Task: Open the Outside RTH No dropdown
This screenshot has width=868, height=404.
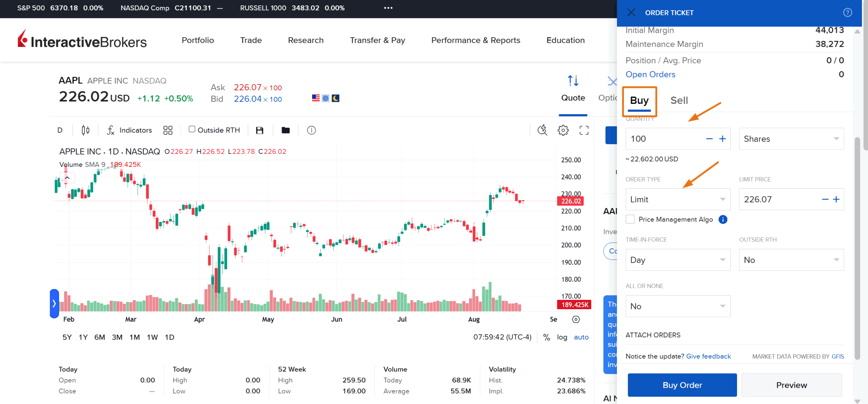Action: pos(791,260)
